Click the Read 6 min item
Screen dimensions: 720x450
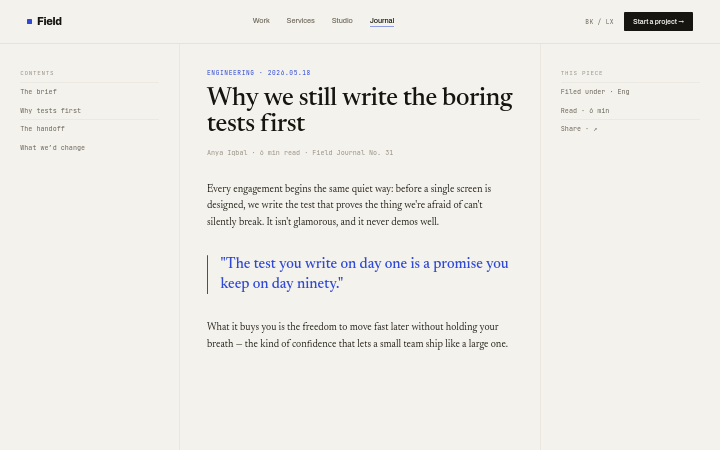585,111
